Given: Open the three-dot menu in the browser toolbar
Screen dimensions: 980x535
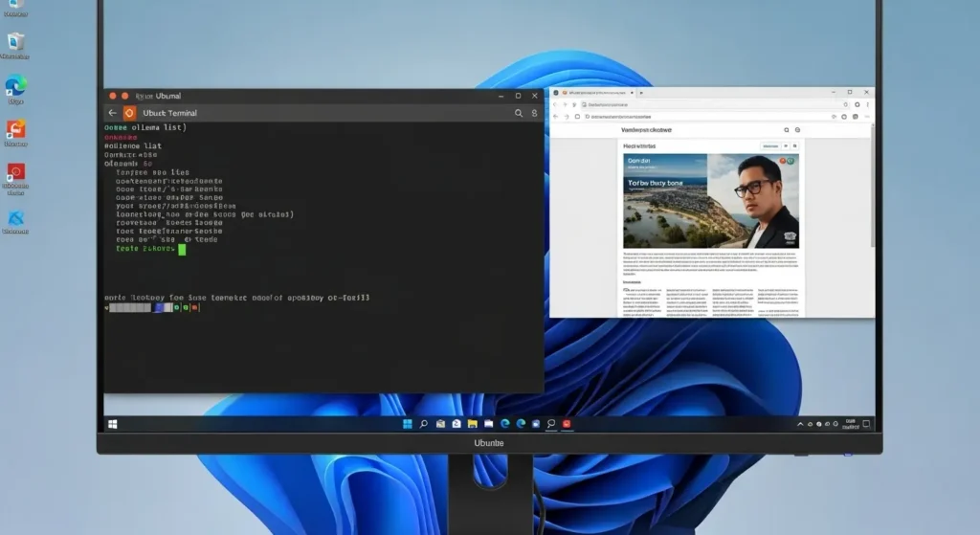Looking at the screenshot, I should click(x=867, y=104).
